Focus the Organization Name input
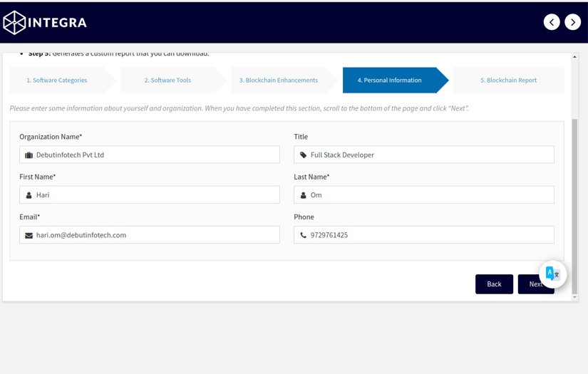The image size is (588, 374). (150, 155)
